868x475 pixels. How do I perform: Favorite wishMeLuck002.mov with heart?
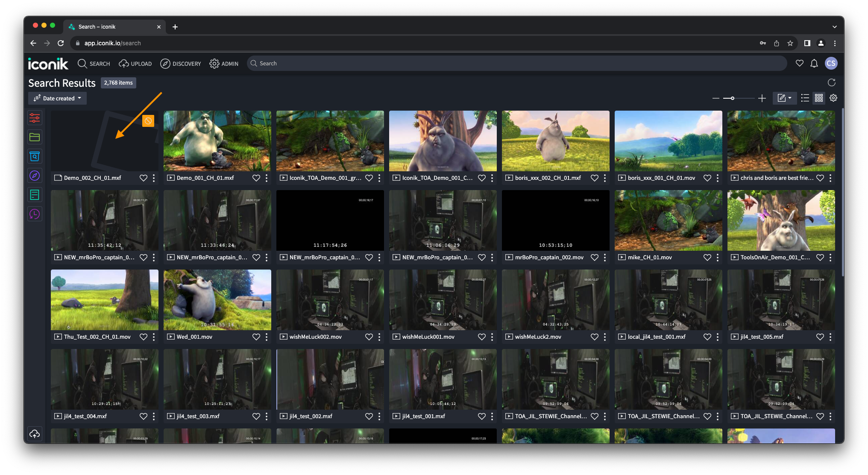369,337
